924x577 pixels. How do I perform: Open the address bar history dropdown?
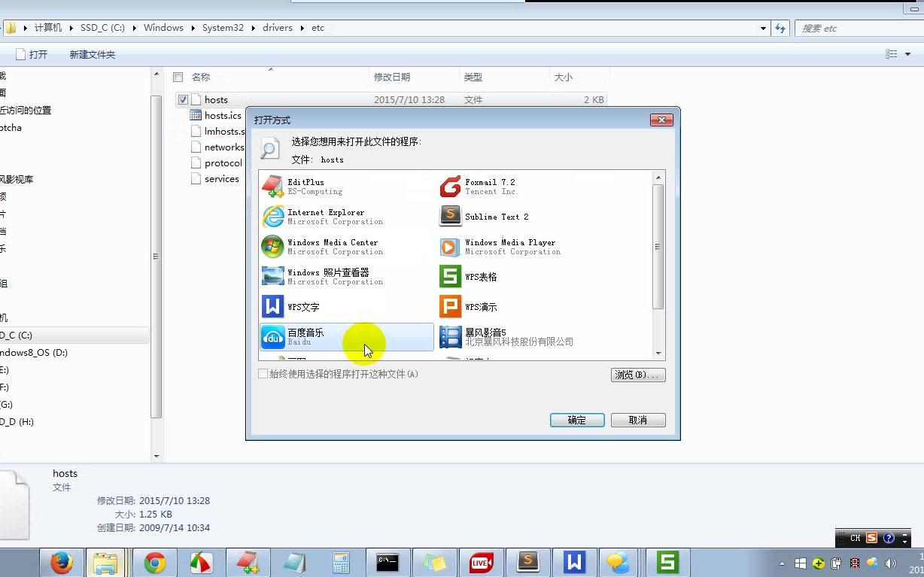762,28
